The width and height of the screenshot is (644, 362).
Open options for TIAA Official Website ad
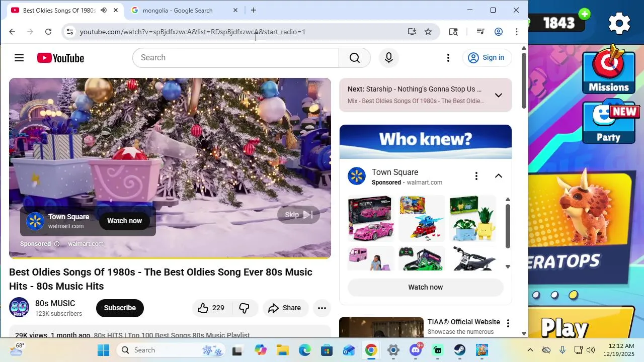point(508,323)
